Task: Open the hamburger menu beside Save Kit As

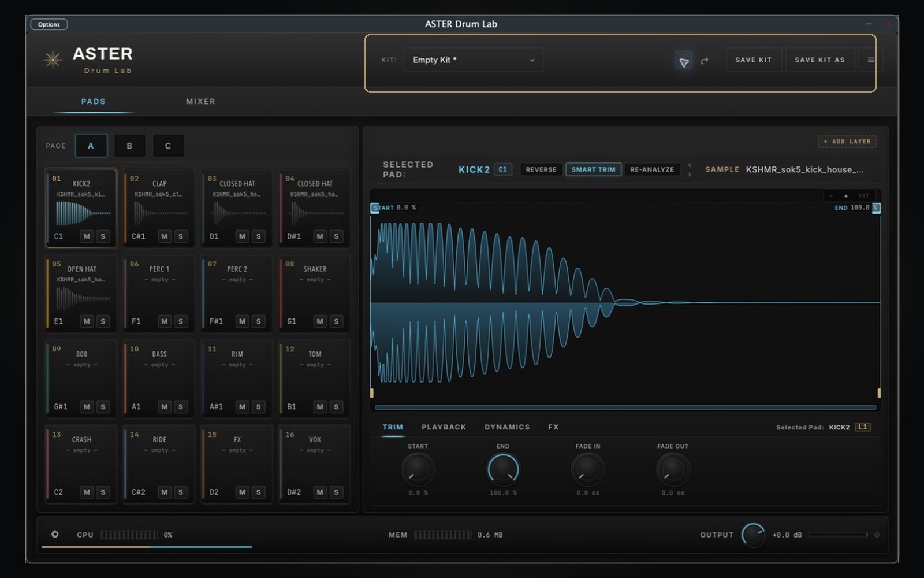Action: (871, 60)
